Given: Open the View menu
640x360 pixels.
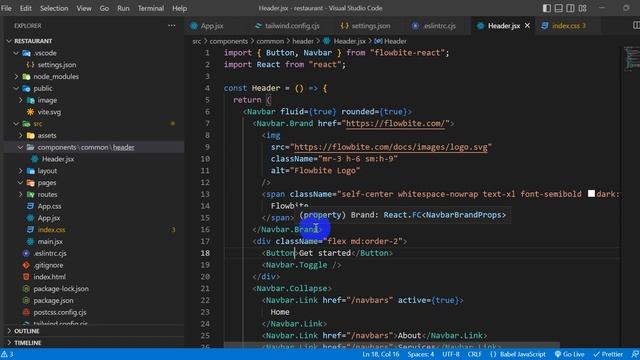Looking at the screenshot, I should click(84, 8).
